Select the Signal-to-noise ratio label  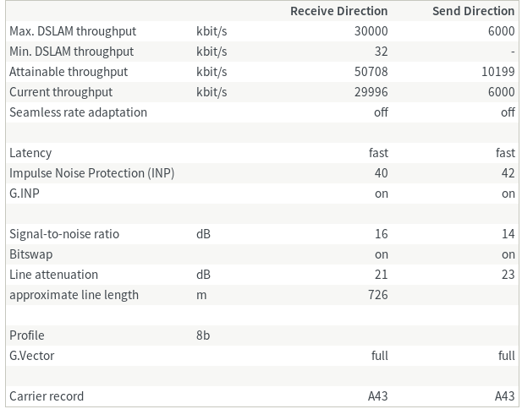pos(64,234)
